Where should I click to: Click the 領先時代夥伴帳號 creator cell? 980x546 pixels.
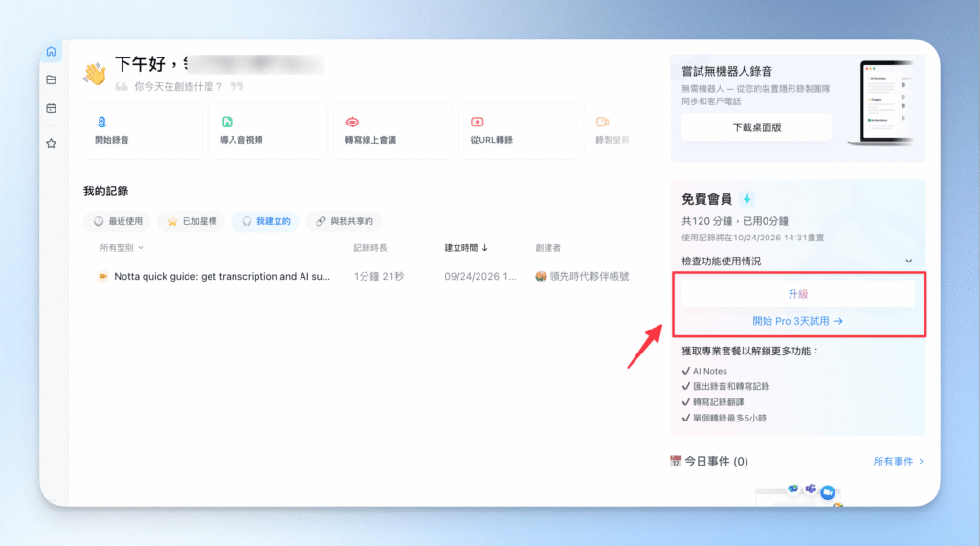click(x=582, y=276)
